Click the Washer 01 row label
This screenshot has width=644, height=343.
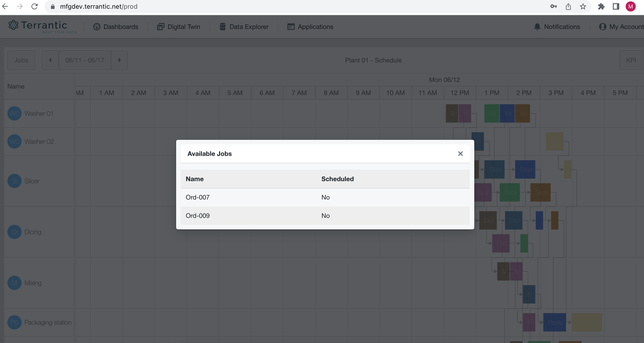point(39,114)
